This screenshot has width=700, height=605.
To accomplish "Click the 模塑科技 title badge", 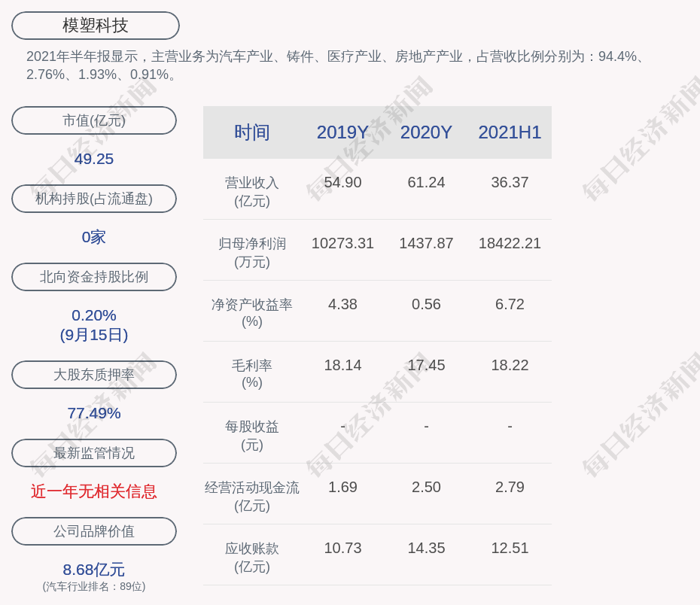I will (95, 25).
